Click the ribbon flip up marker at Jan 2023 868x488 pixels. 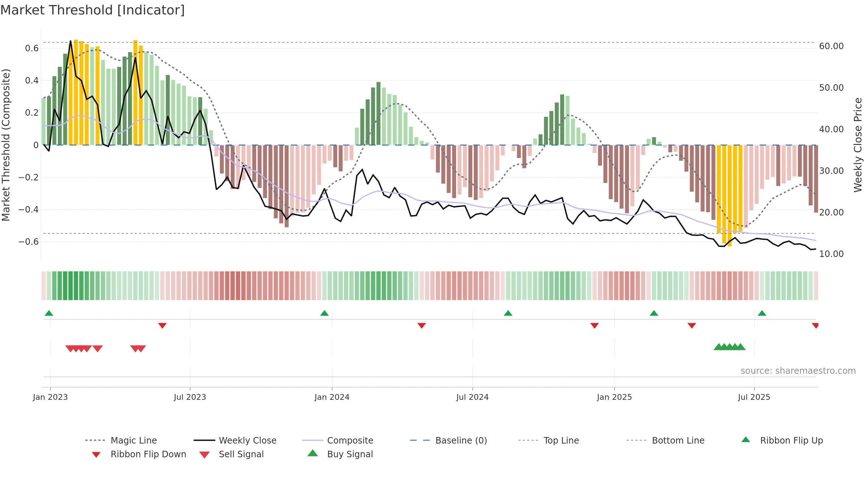click(x=49, y=313)
